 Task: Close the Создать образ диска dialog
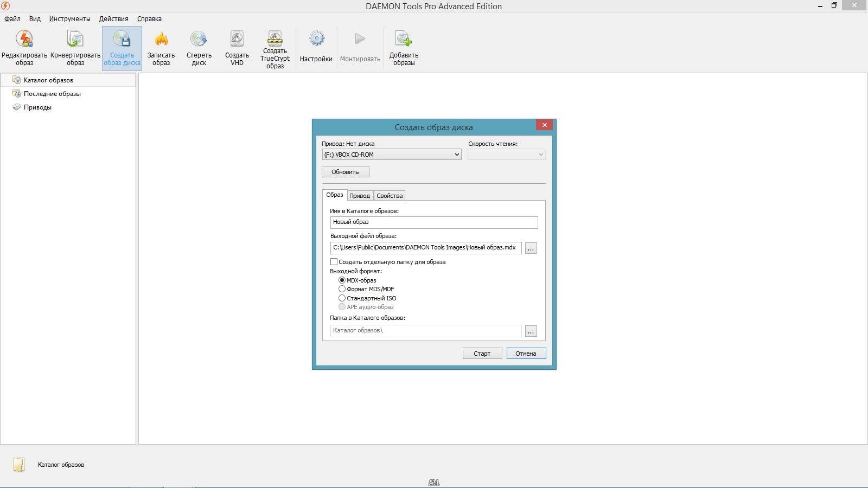[544, 125]
